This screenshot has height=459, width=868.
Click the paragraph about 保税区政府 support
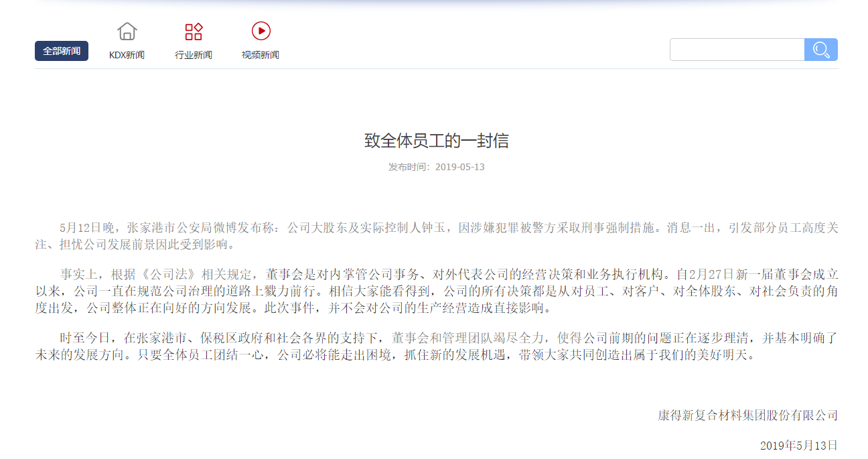[434, 347]
